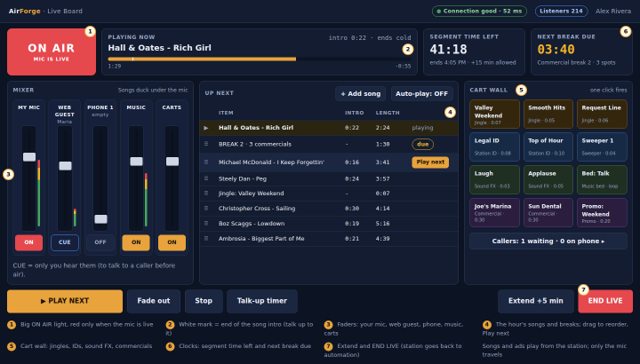Fire the Valley Weekend jingle cart

click(x=495, y=114)
